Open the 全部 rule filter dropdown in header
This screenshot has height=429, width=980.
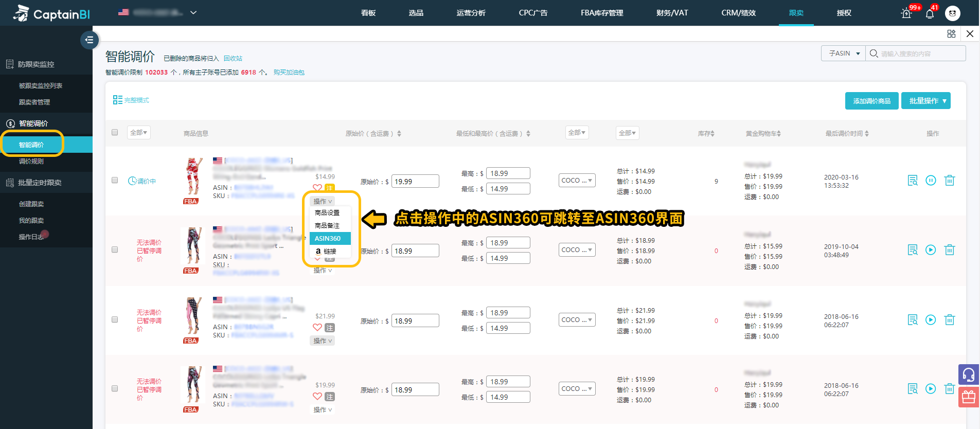point(577,133)
